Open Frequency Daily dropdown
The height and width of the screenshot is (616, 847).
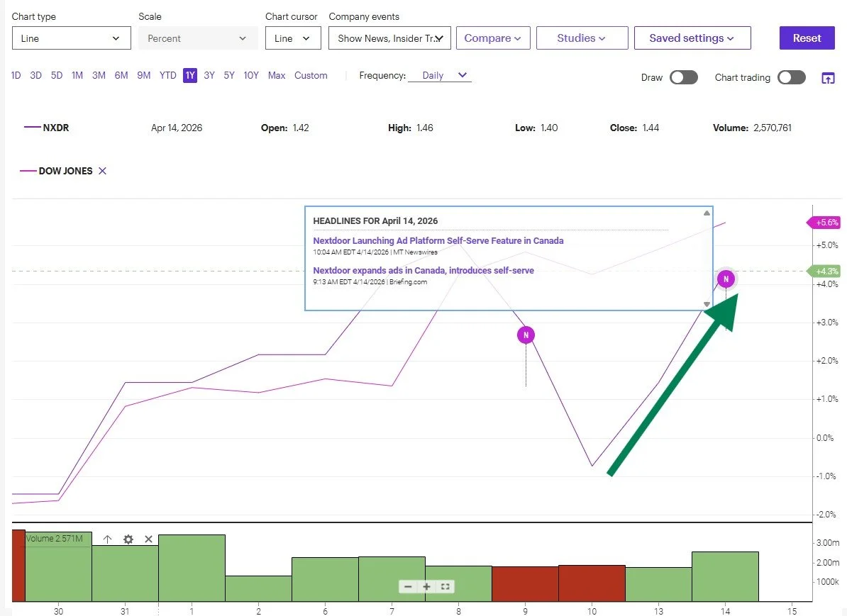tap(440, 76)
